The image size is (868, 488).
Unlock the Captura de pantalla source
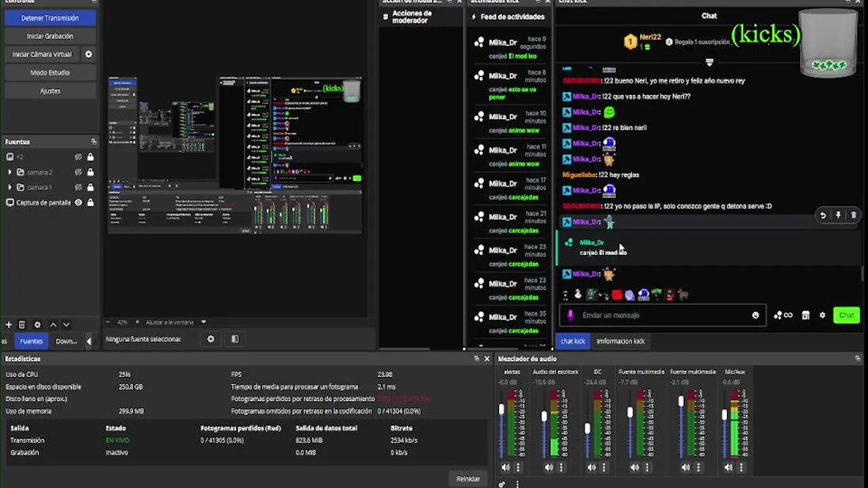click(x=90, y=203)
